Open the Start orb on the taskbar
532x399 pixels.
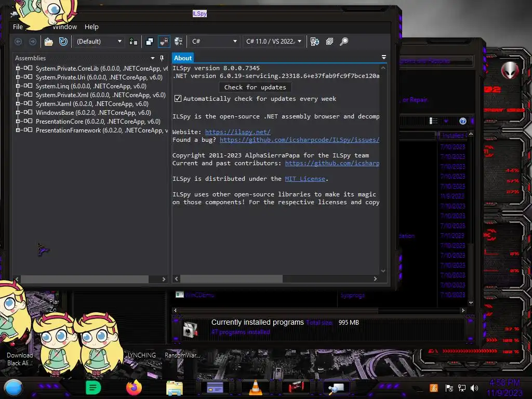coord(14,388)
